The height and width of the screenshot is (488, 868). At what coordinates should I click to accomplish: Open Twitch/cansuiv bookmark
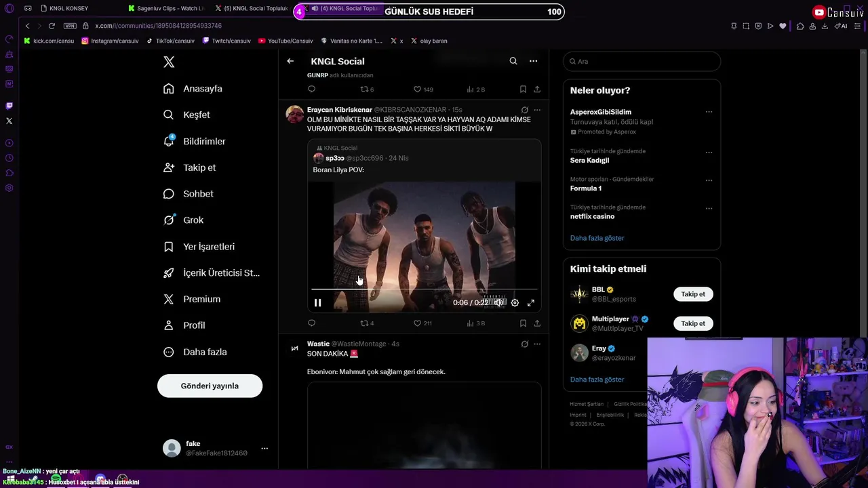pos(226,41)
